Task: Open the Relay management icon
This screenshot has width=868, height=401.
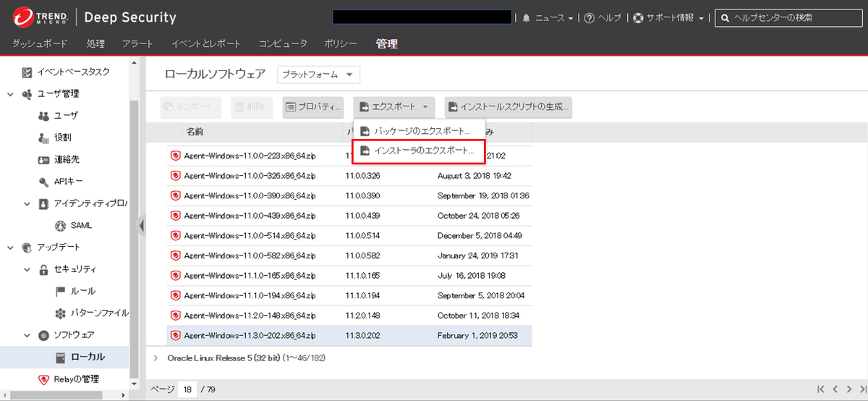Action: pos(43,379)
